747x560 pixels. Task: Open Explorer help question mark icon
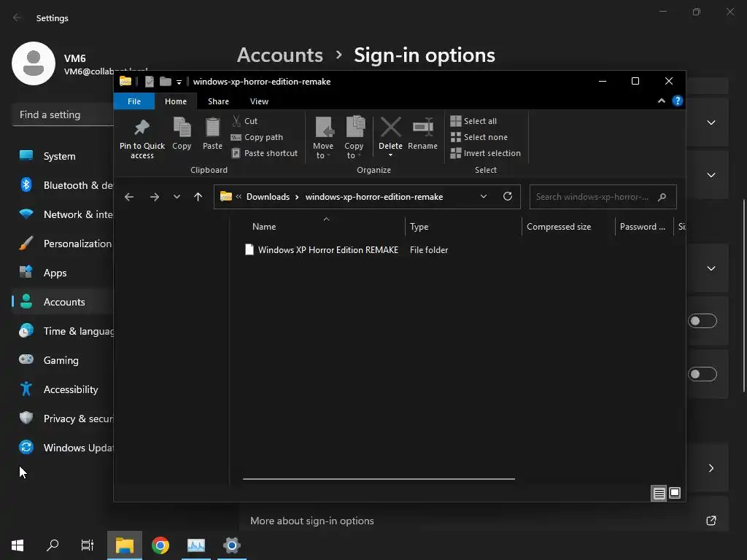[x=678, y=101]
